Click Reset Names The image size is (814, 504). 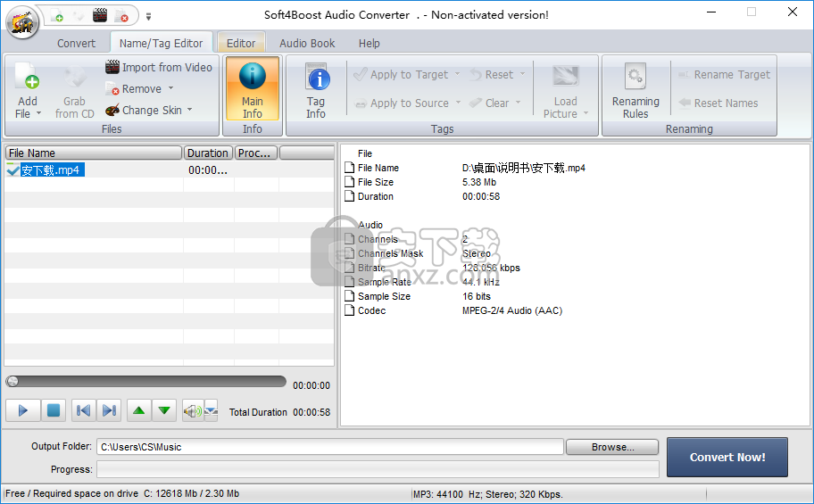(x=718, y=103)
